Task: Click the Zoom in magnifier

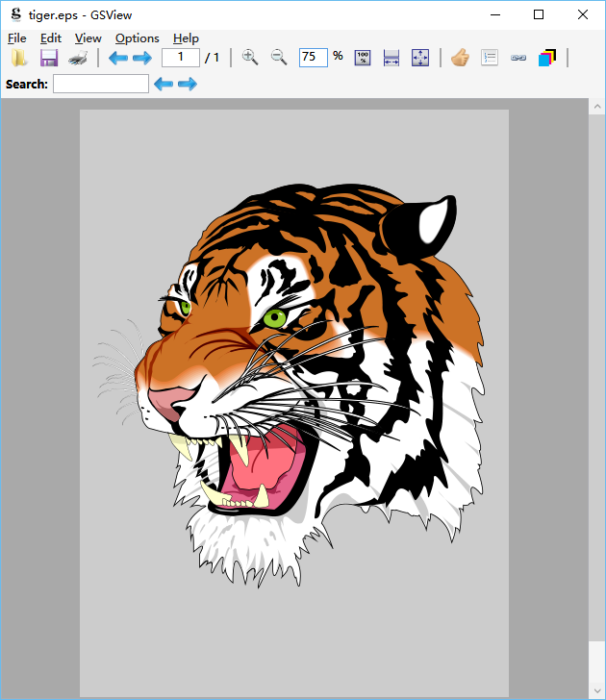Action: pos(250,58)
